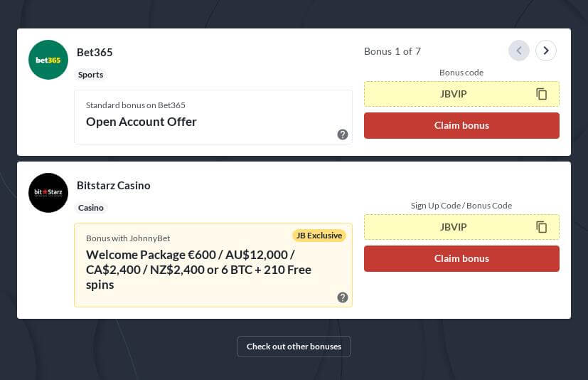Click the Open Account Offer heading

coord(141,122)
